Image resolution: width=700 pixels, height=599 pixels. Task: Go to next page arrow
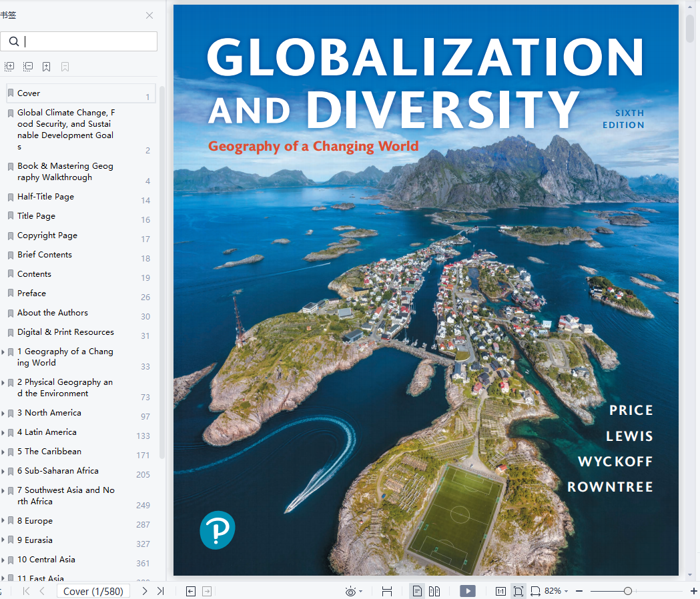coord(145,591)
